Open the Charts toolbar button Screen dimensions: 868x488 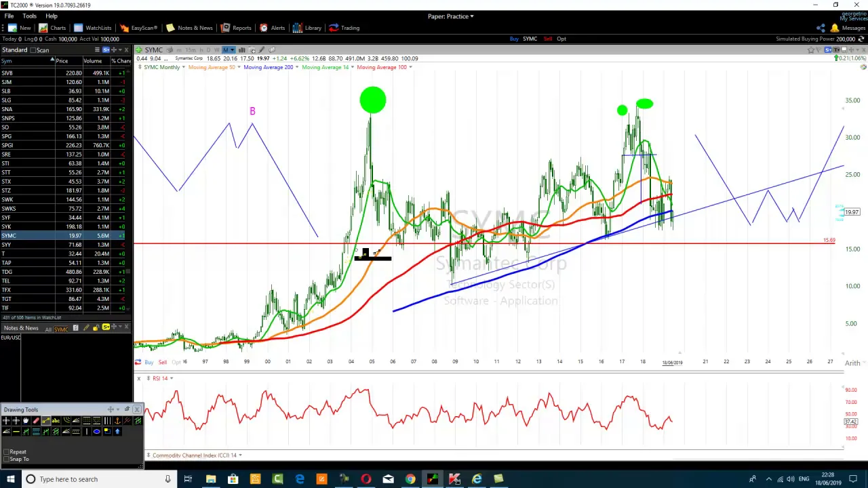point(52,28)
